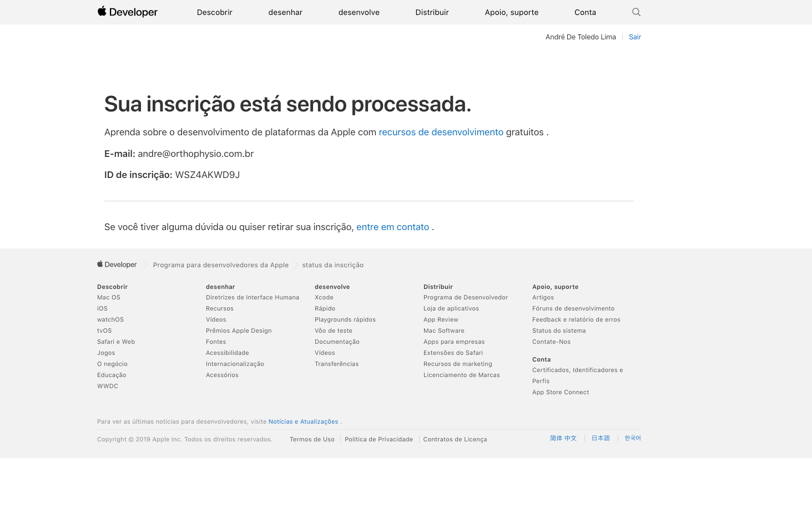This screenshot has width=812, height=529.
Task: Open Status do sistema footer link
Action: point(559,330)
